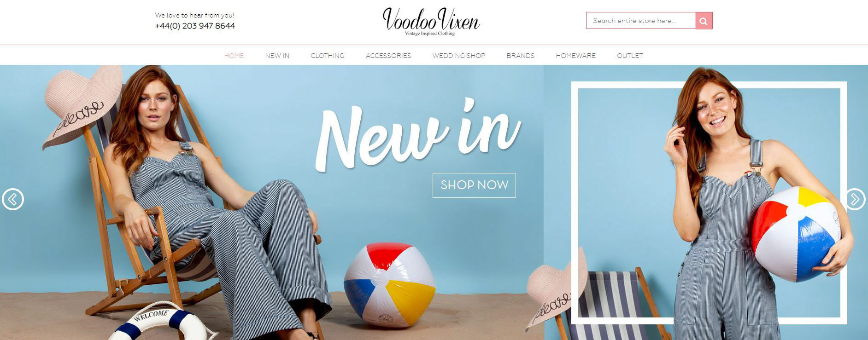868x340 pixels.
Task: Click the pink search magnifier icon
Action: pos(704,21)
